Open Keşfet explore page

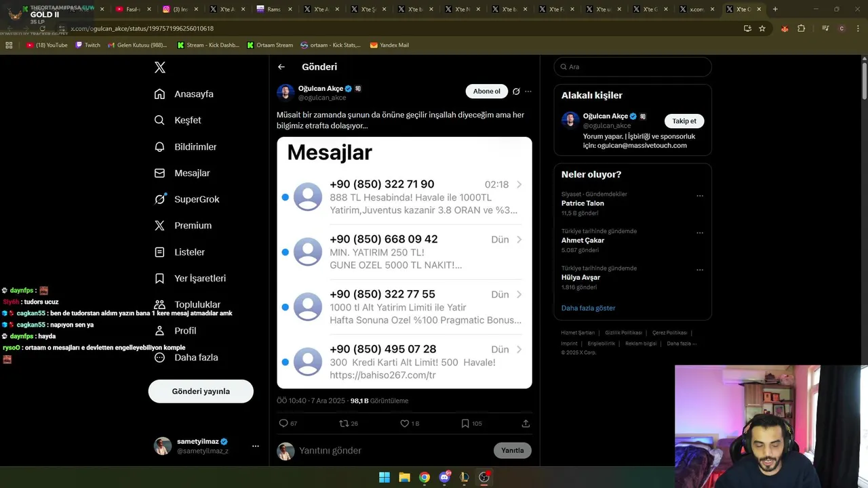coord(178,120)
